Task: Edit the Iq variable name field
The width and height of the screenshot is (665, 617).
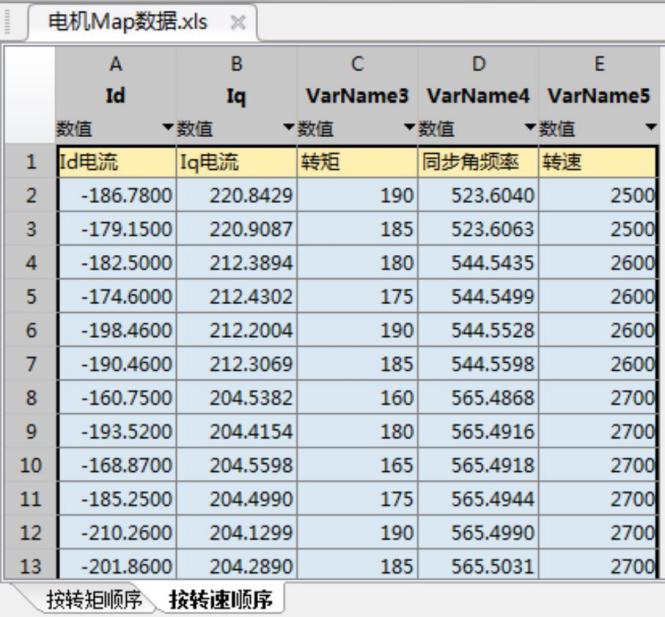Action: tap(237, 97)
